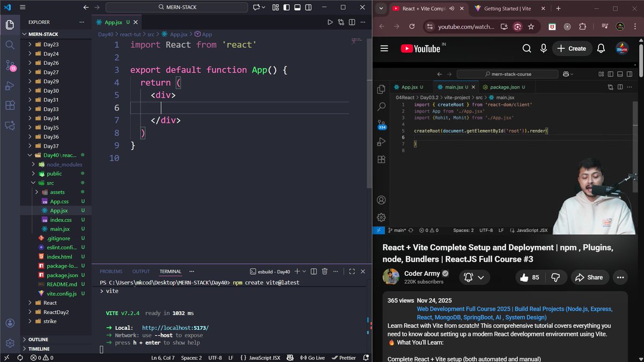
Task: Switch to Getting Started Vite Chrome tab
Action: point(507,9)
